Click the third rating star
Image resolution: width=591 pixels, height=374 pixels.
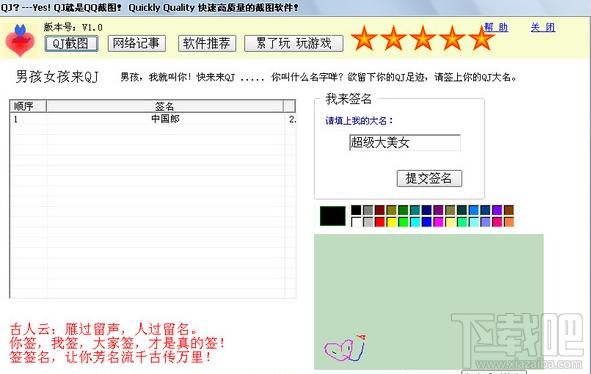[423, 38]
